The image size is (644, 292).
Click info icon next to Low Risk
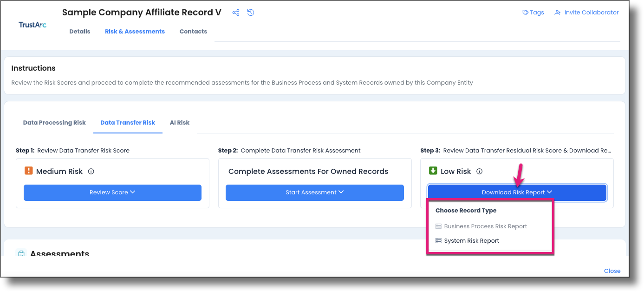[x=479, y=171]
